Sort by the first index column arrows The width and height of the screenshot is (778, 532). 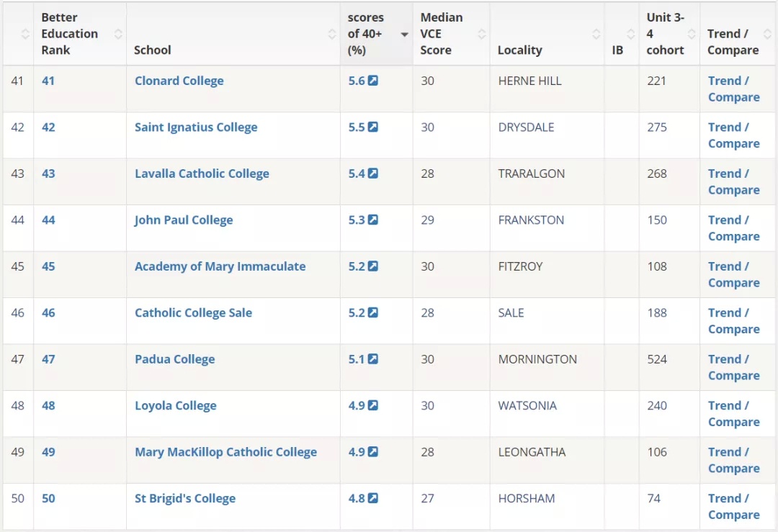(25, 34)
